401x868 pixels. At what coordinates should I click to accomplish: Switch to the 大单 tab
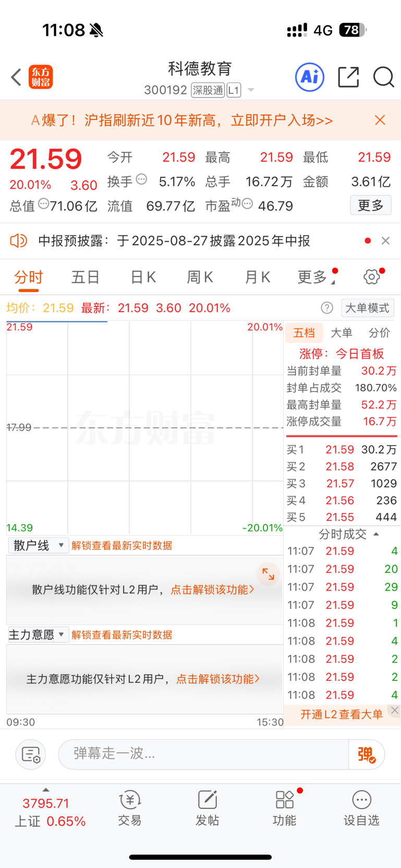pyautogui.click(x=342, y=333)
